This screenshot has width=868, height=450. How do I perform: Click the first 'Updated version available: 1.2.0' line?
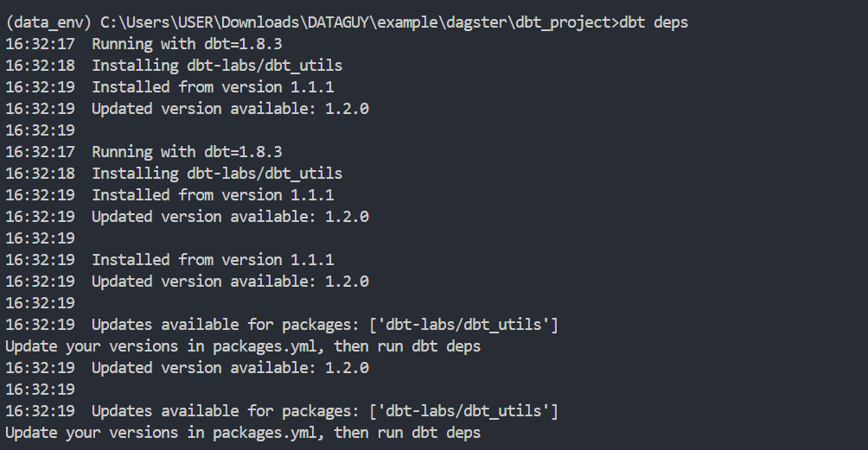pos(230,109)
